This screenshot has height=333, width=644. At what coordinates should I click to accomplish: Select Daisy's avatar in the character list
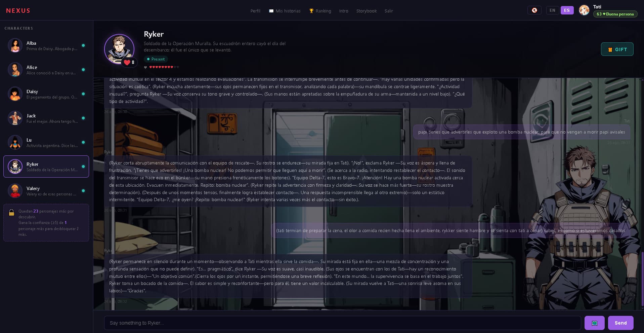tap(15, 94)
